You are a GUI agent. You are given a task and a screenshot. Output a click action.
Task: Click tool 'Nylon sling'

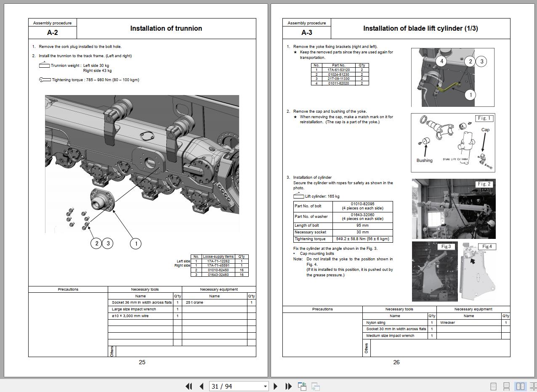tap(376, 323)
